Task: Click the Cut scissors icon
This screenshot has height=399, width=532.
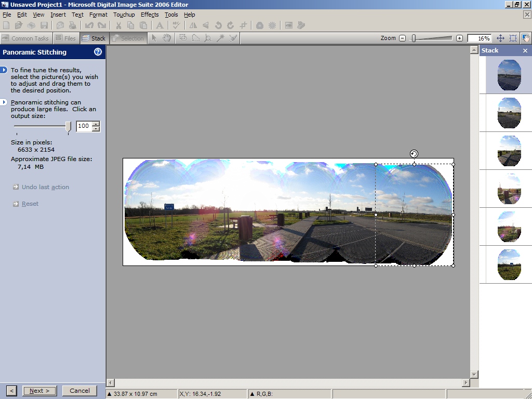Action: [118, 25]
